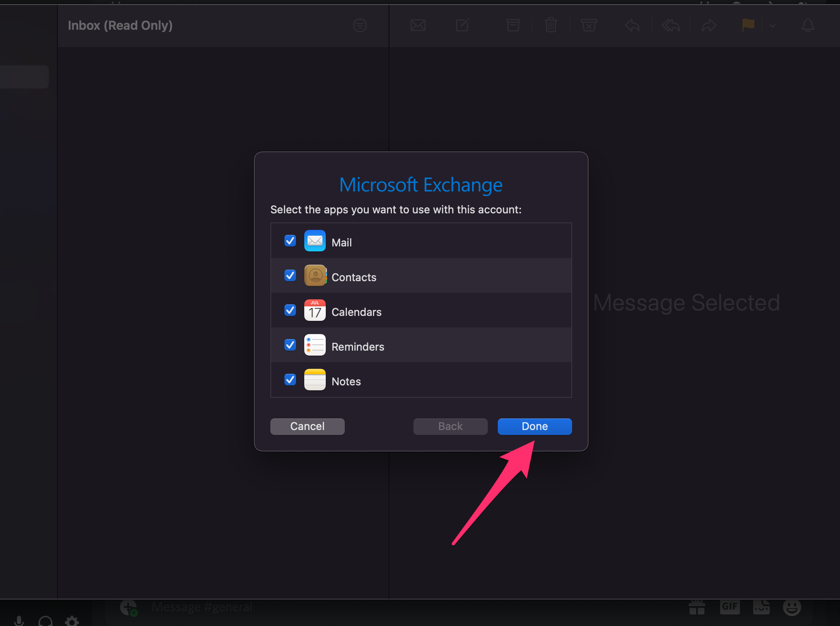Open Discord user settings gear

pyautogui.click(x=72, y=621)
